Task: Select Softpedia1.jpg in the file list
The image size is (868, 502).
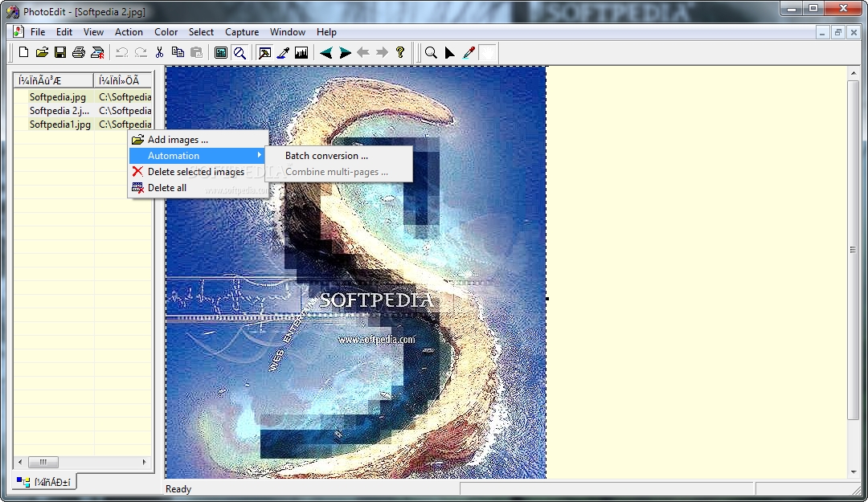Action: (59, 124)
